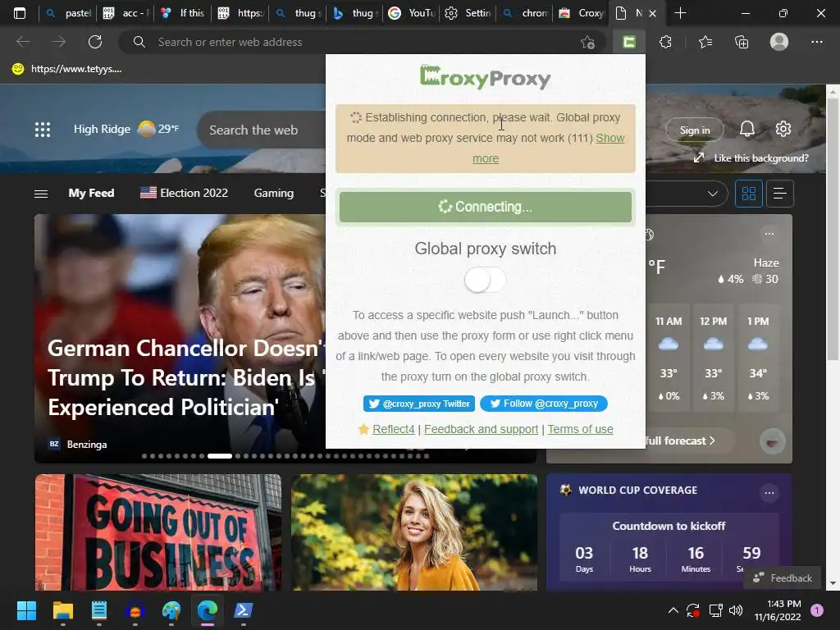Show hidden system tray icons

[x=673, y=610]
